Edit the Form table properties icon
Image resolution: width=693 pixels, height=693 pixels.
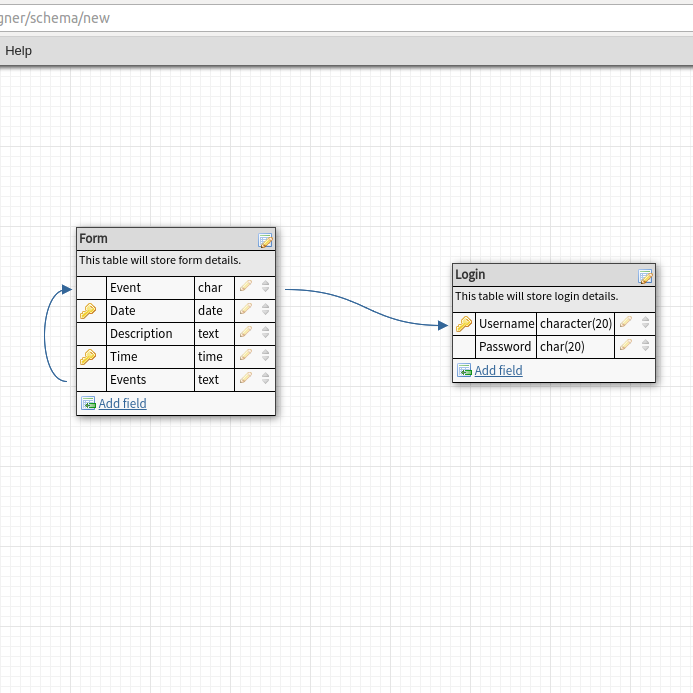(265, 240)
